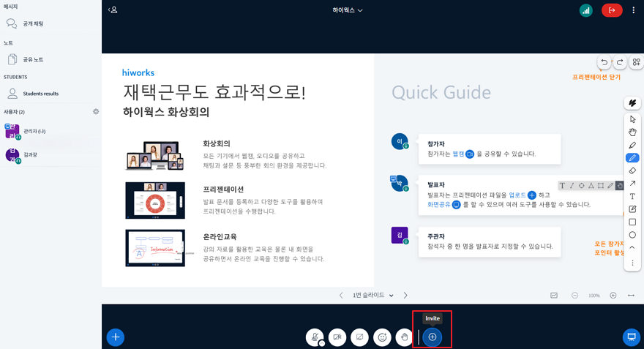Image resolution: width=644 pixels, height=349 pixels.
Task: Toggle the microphone mute button
Action: point(315,337)
